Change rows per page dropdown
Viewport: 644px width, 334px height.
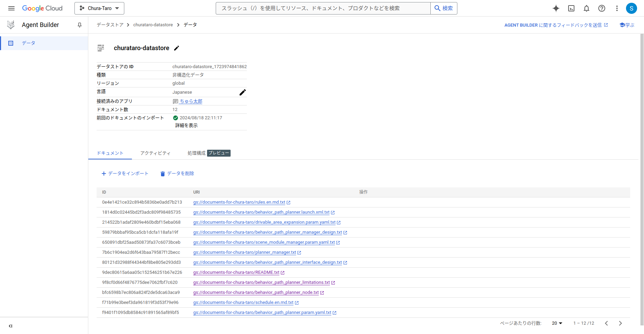[x=557, y=323]
